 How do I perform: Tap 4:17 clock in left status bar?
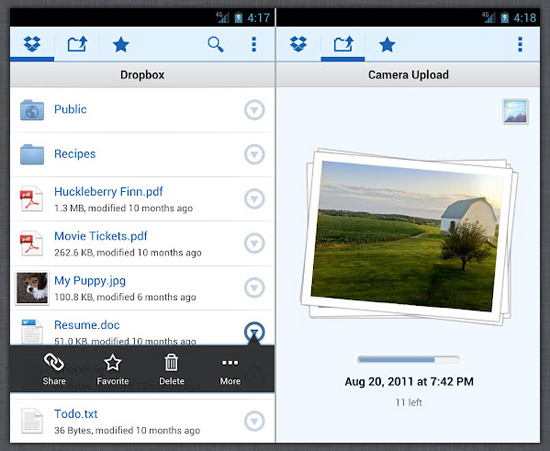(x=259, y=18)
